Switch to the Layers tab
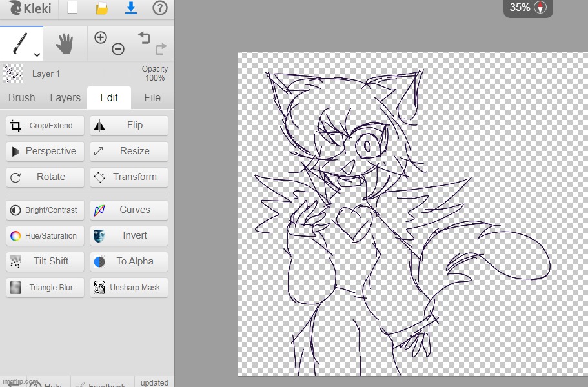 [x=65, y=98]
